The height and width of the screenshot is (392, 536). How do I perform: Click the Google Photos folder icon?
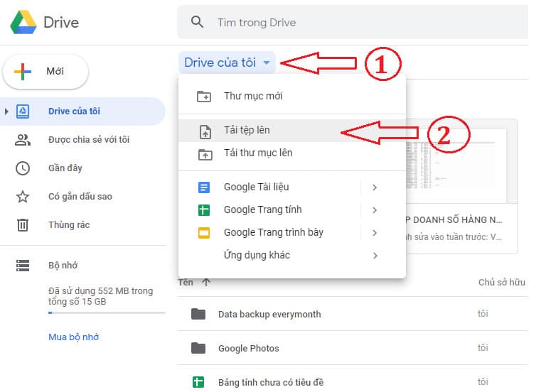pyautogui.click(x=198, y=348)
